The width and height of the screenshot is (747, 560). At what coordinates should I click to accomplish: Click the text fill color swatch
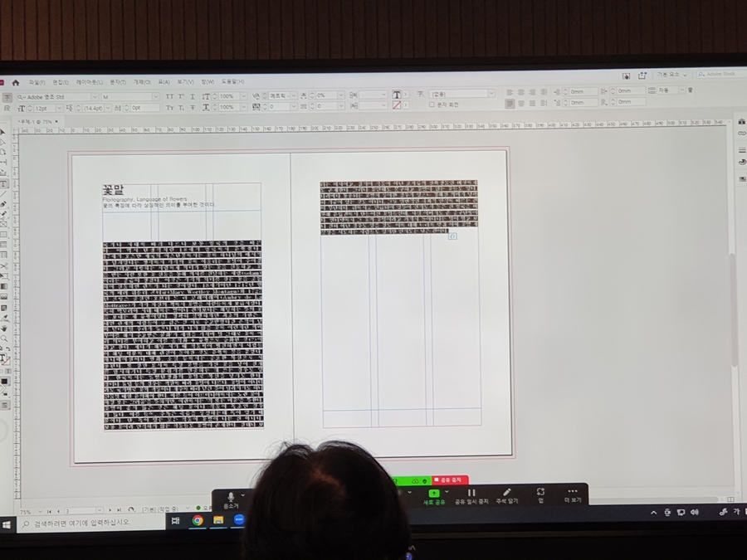(397, 95)
